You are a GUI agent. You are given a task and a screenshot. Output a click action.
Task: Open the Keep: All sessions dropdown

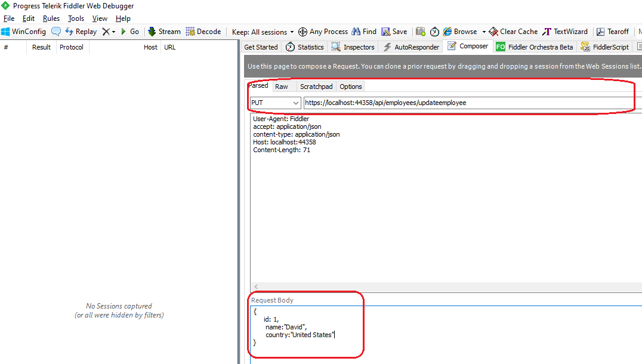coord(263,32)
